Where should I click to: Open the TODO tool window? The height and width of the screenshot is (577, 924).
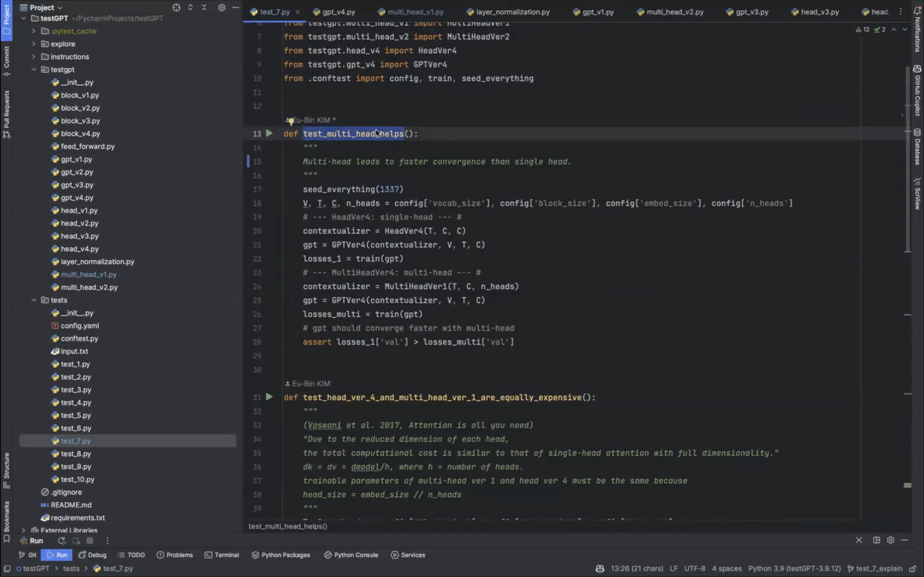point(131,555)
